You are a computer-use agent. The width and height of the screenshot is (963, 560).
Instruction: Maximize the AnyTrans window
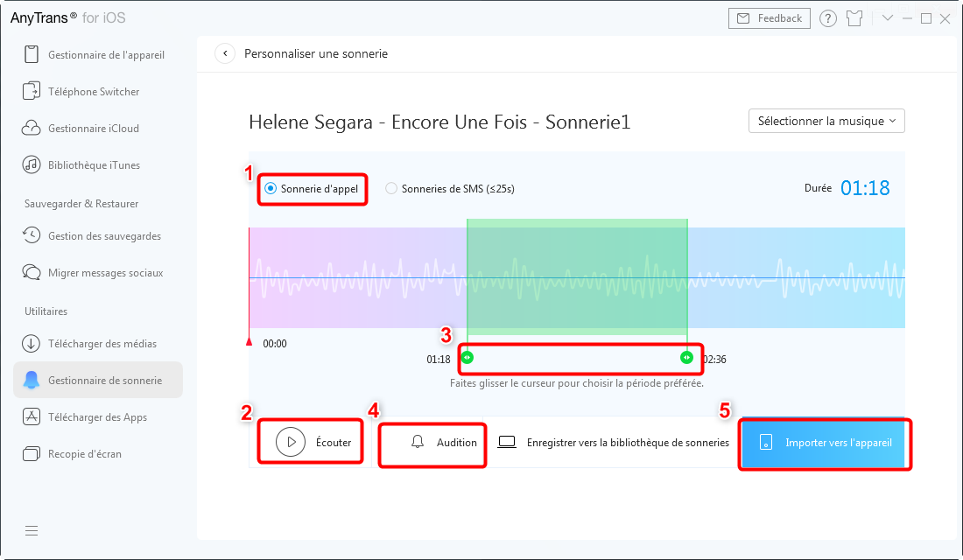[x=926, y=18]
